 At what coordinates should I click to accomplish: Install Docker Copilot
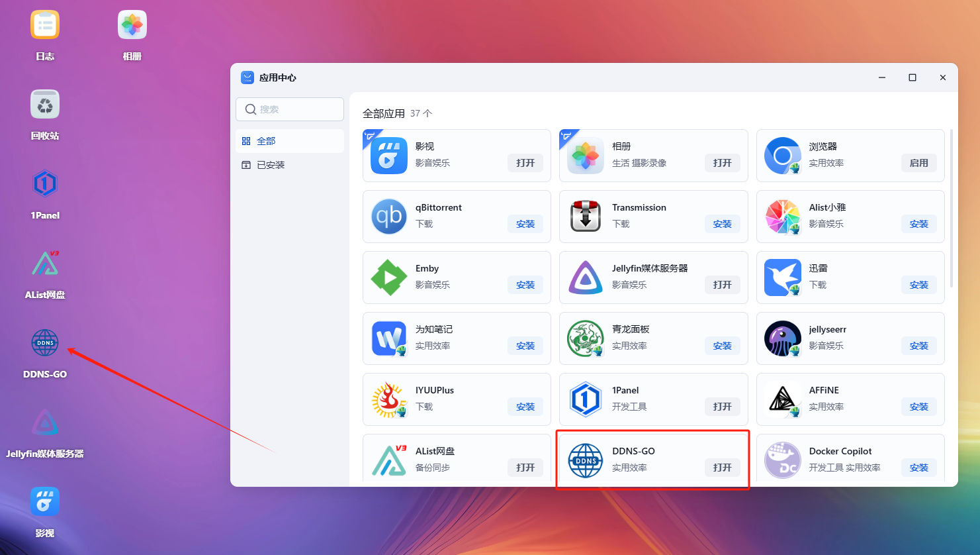(x=918, y=468)
